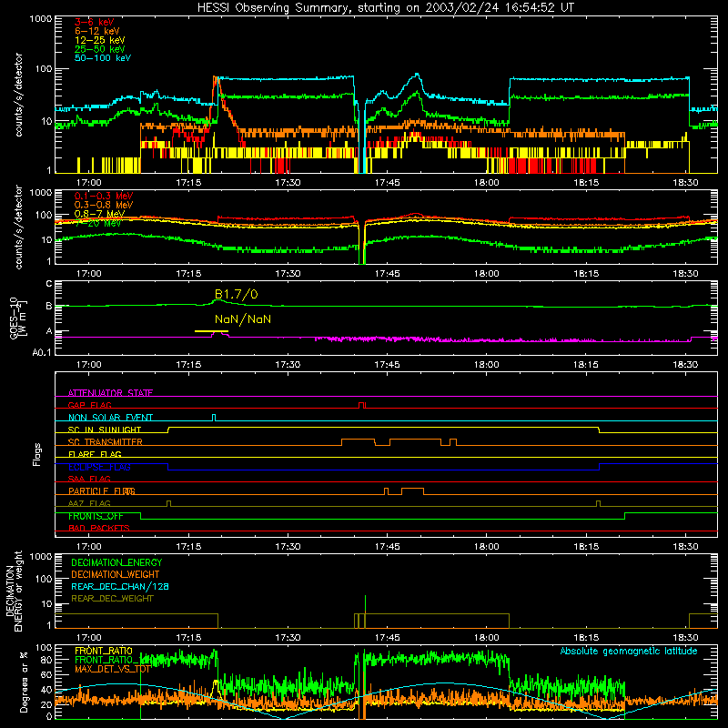Select the AAZ_FLAG label
The image size is (728, 728).
89,503
